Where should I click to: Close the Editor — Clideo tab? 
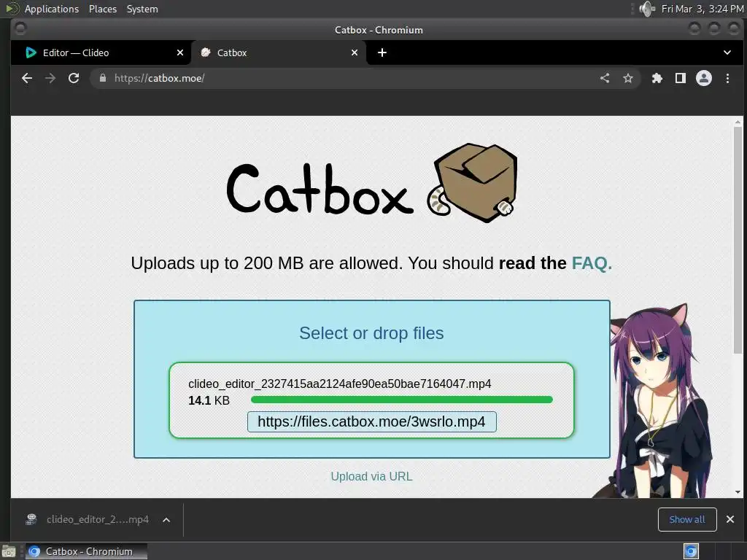click(x=180, y=52)
